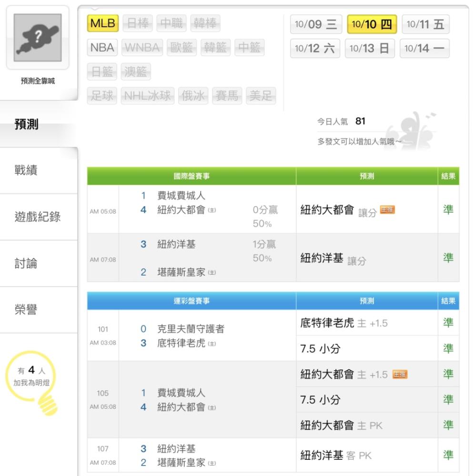
Task: Click the 國際盤賽事 table header
Action: tap(191, 177)
